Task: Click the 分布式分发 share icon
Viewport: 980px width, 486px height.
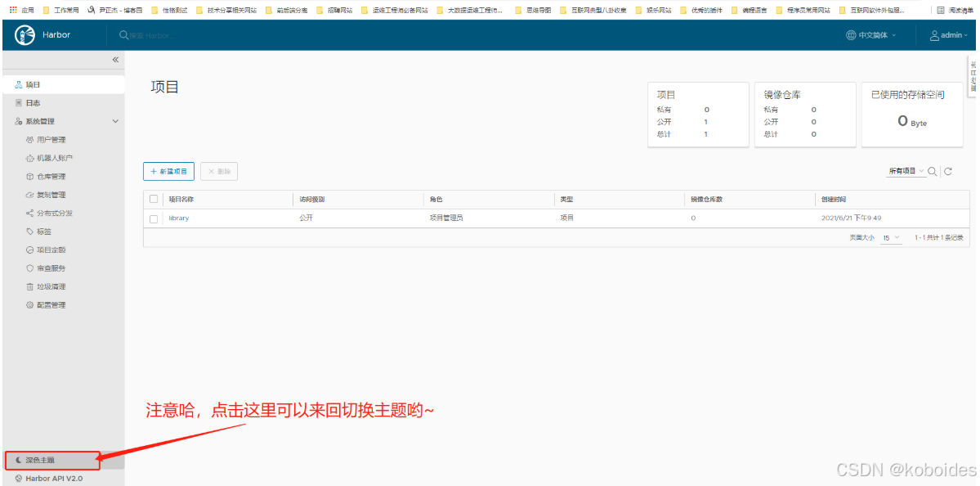Action: 29,214
